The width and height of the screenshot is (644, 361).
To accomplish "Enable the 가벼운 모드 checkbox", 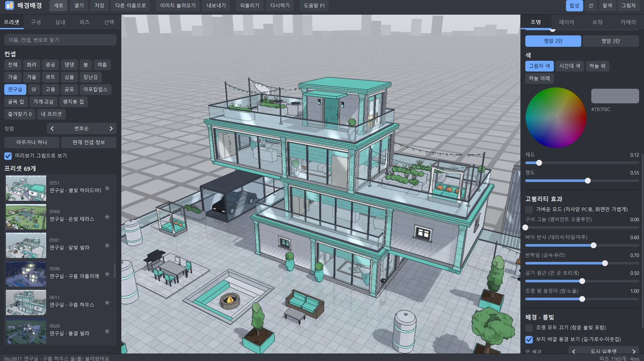I will click(529, 209).
